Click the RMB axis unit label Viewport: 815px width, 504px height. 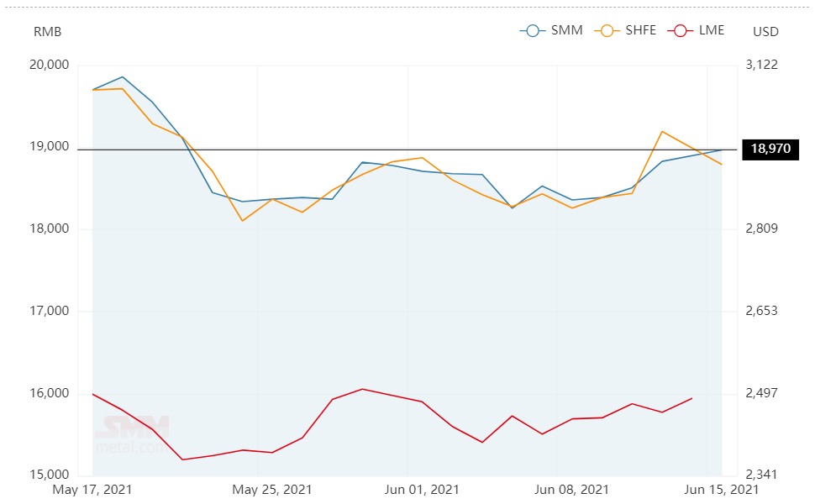tap(47, 32)
